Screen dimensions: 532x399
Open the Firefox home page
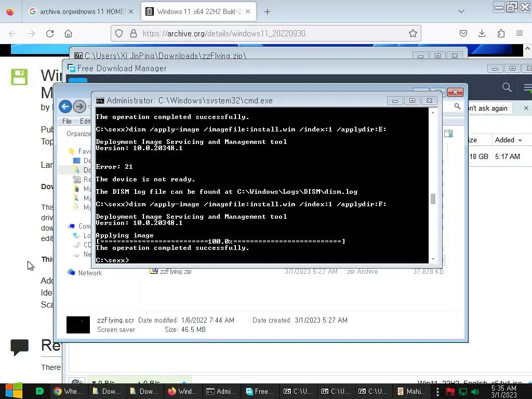point(68,34)
